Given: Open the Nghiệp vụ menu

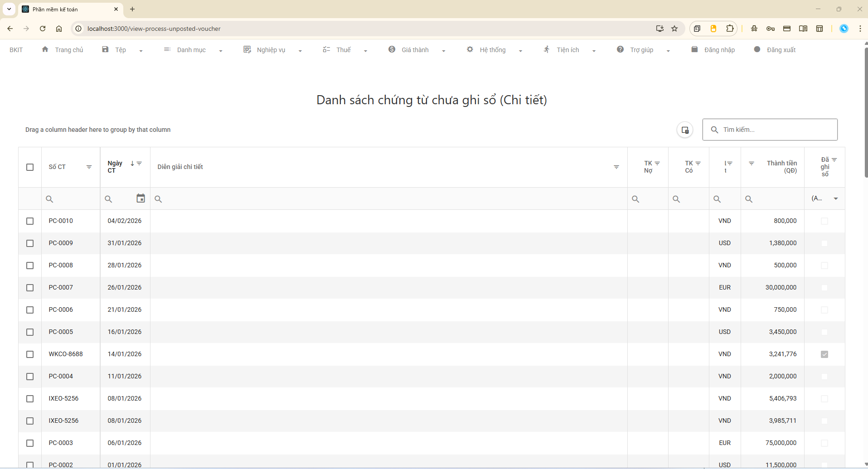Looking at the screenshot, I should pos(271,50).
